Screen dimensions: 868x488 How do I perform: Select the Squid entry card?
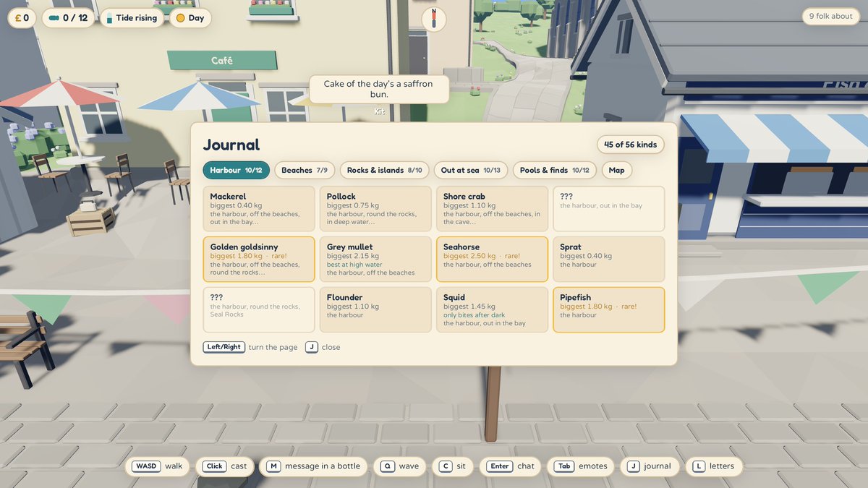[x=492, y=310]
